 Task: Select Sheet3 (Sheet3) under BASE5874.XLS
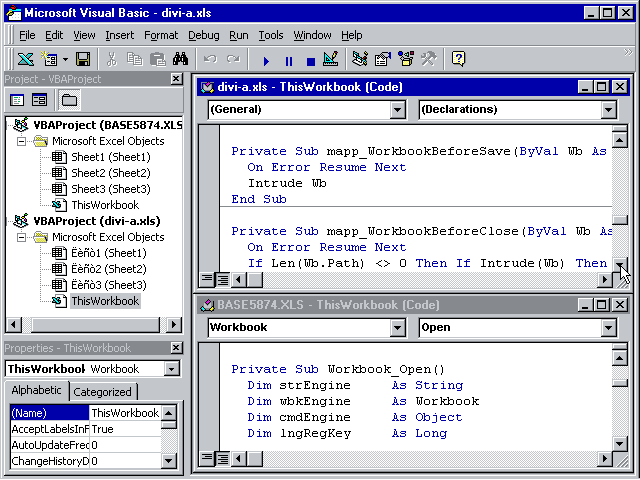point(111,189)
